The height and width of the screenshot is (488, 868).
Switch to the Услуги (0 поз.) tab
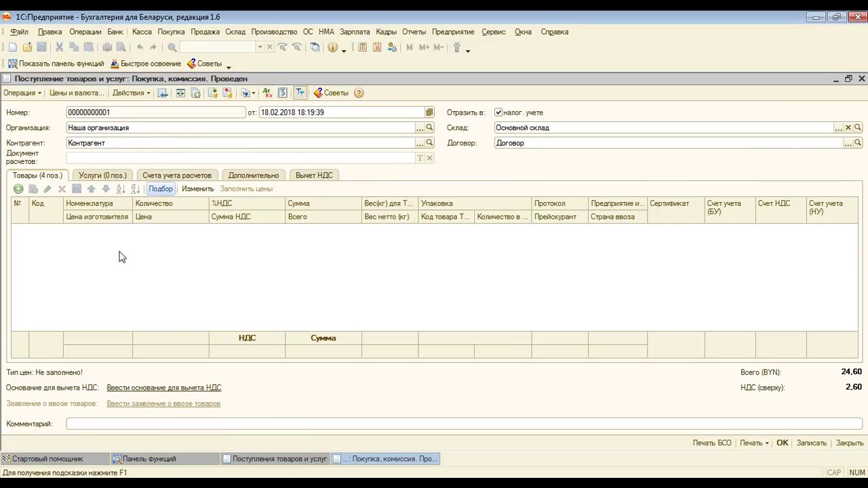point(102,175)
